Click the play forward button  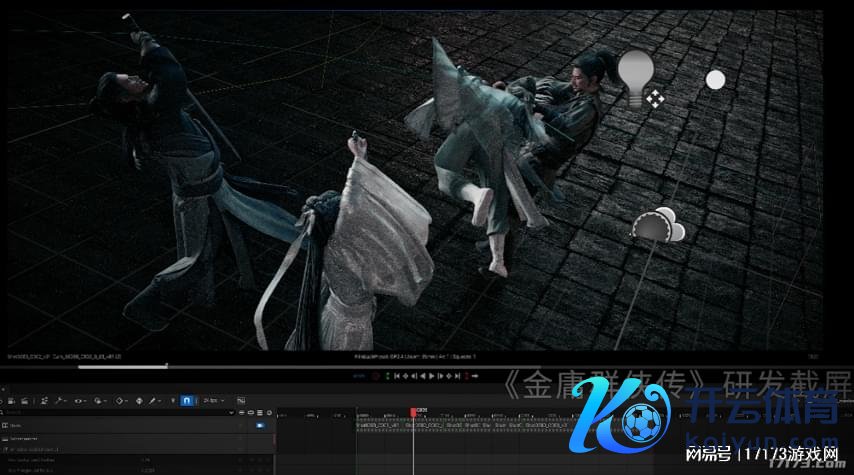pos(431,377)
